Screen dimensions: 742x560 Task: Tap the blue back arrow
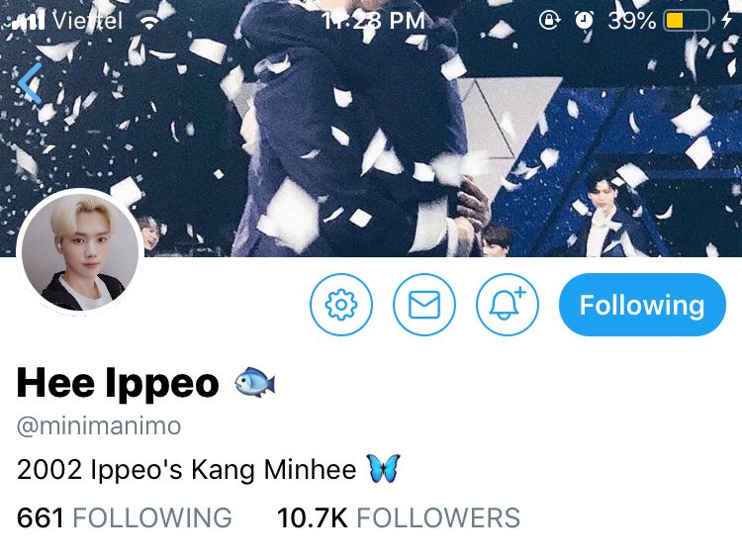point(31,83)
